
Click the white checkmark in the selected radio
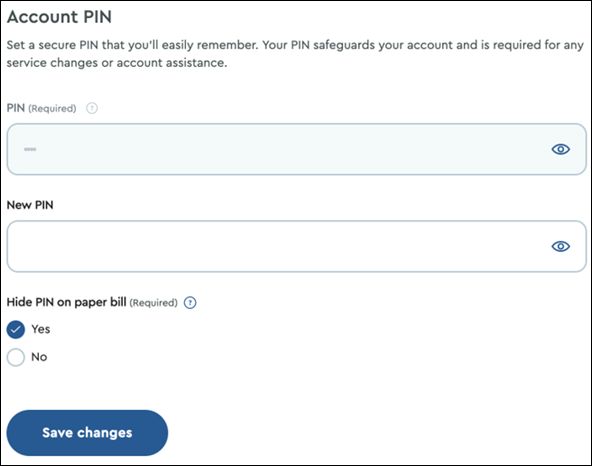[15, 330]
